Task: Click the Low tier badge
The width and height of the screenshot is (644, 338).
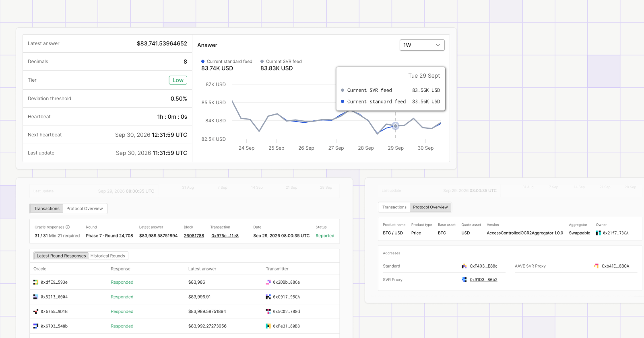Action: 178,80
